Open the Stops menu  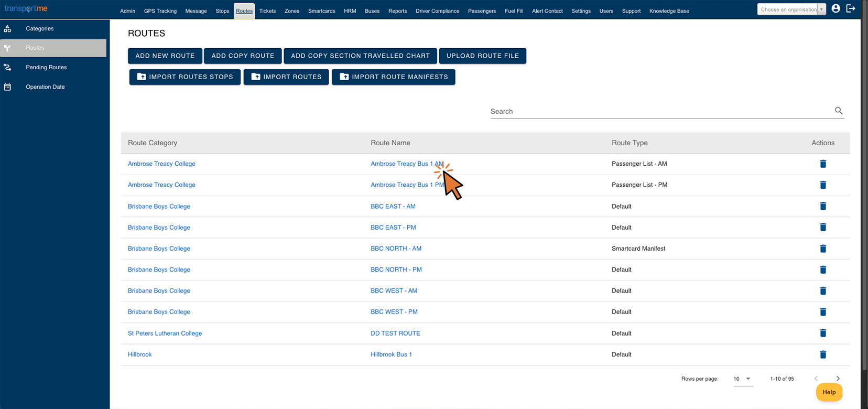click(222, 11)
